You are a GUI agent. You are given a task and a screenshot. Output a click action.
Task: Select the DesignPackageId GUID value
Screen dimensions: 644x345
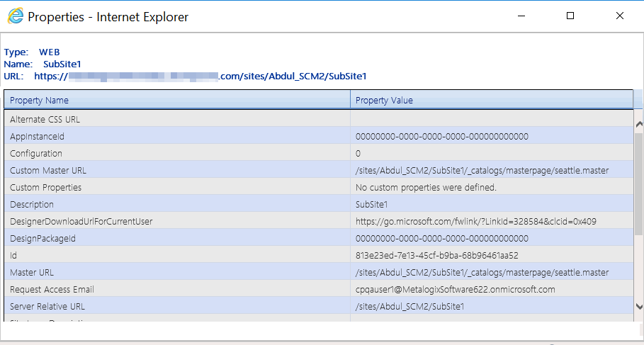[x=441, y=238]
